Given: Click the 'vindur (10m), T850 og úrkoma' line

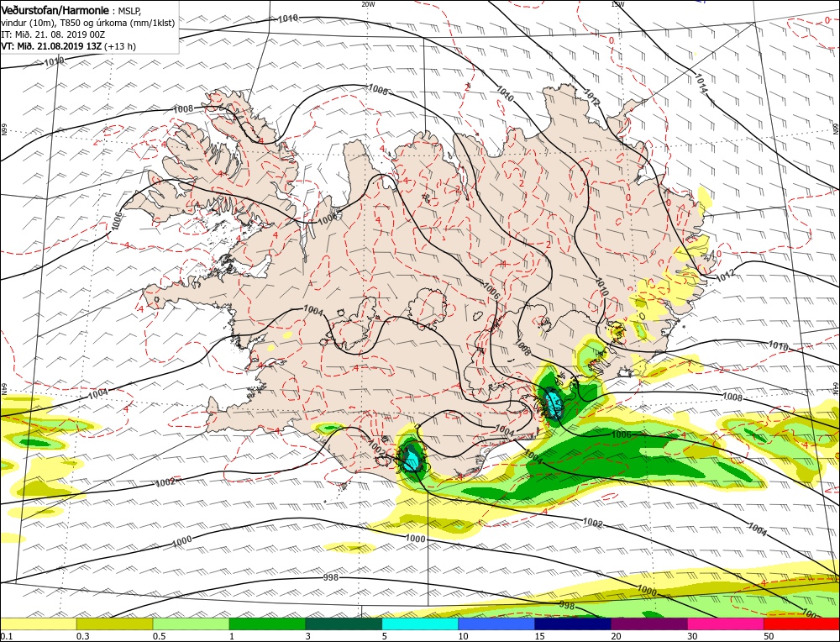Looking at the screenshot, I should 88,23.
